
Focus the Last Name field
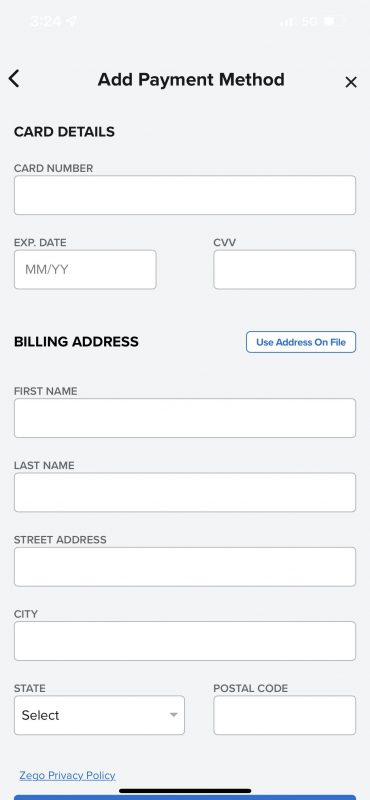point(185,492)
